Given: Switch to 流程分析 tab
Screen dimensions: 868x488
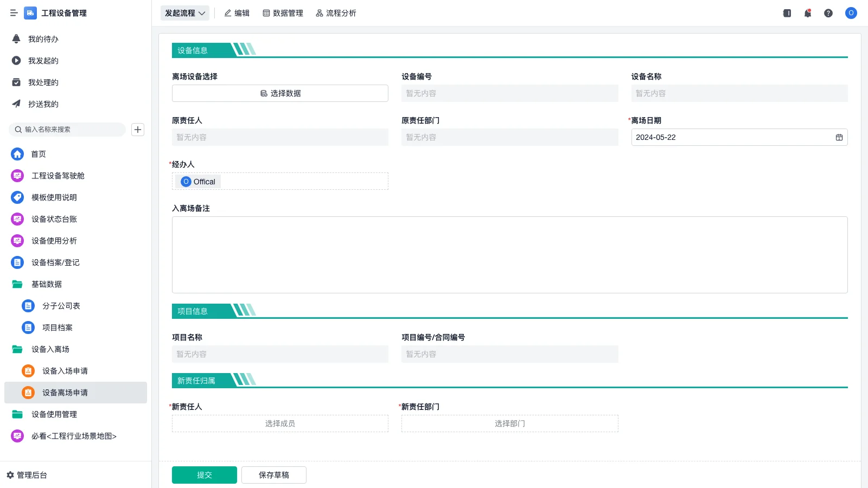Looking at the screenshot, I should click(336, 13).
